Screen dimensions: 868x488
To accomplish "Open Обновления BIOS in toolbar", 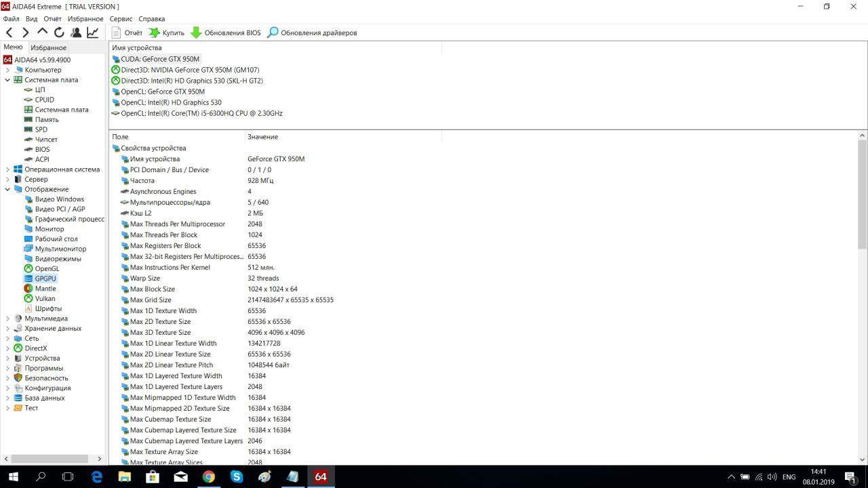I will click(x=226, y=33).
